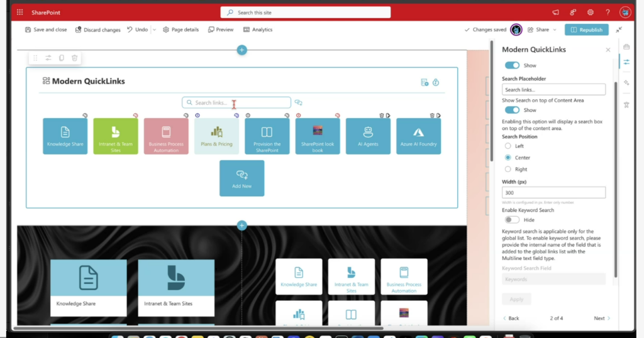Click the Width (px) field
Viewport: 644px width, 338px height.
click(553, 192)
